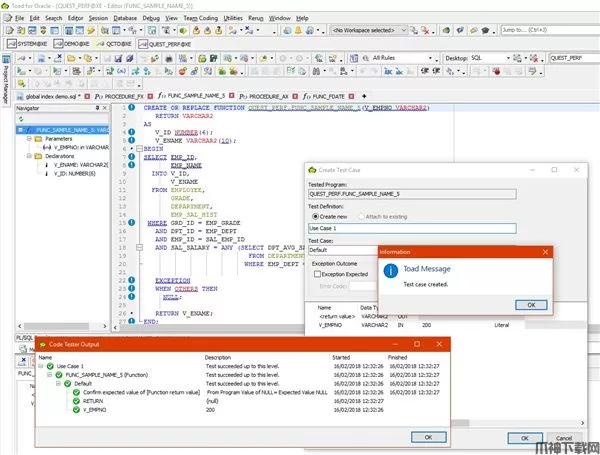Open the Database menu
Viewport: 600px width, 455px height.
pos(125,18)
